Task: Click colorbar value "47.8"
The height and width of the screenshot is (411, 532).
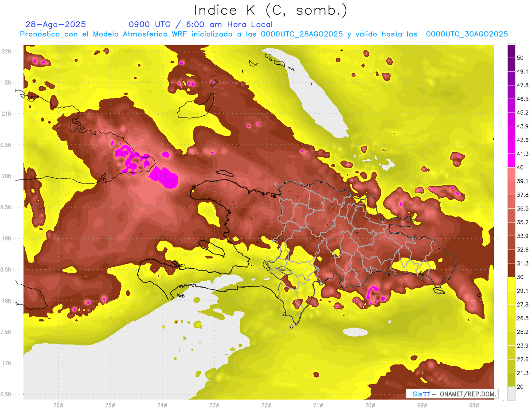Action: pyautogui.click(x=522, y=86)
